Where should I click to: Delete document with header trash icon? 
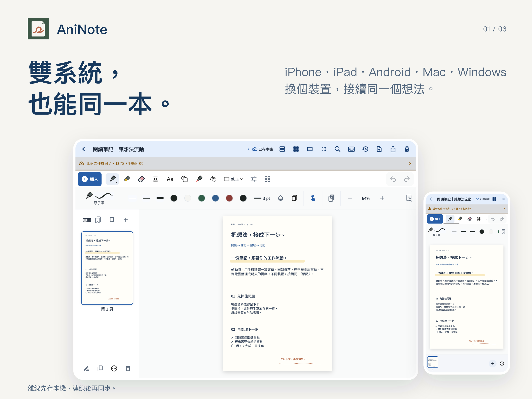(x=407, y=149)
